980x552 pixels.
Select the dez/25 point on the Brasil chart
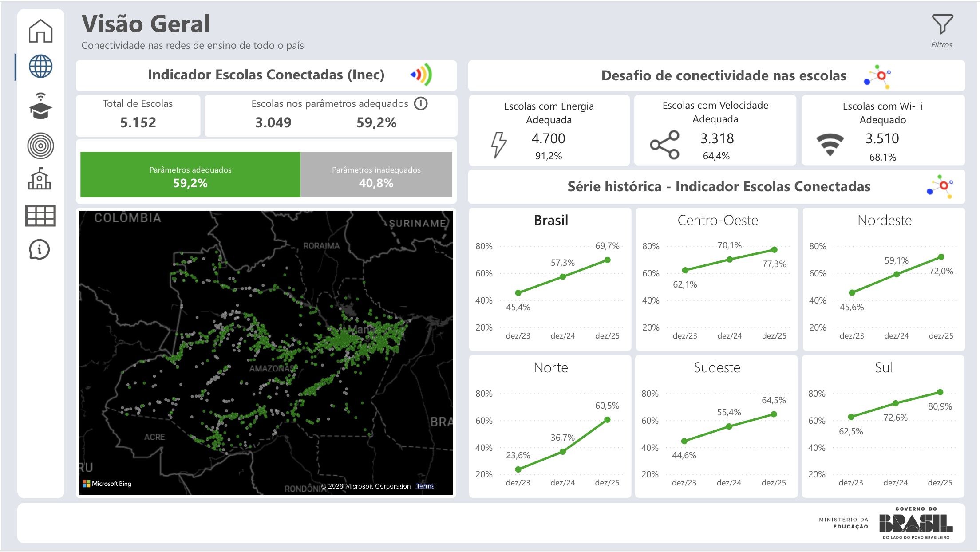click(x=606, y=260)
